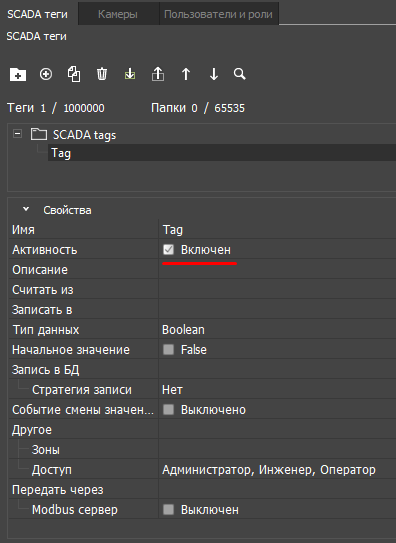Select the Событие смены значен... label

click(x=83, y=410)
